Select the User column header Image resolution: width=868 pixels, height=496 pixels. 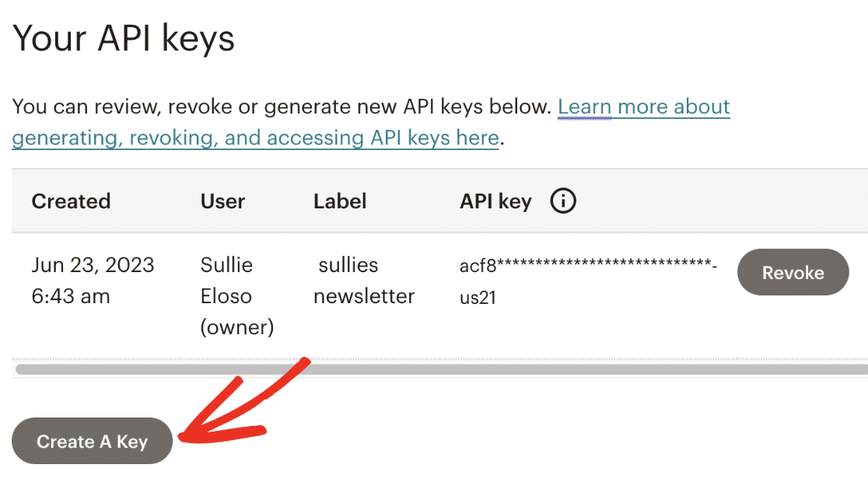tap(222, 201)
